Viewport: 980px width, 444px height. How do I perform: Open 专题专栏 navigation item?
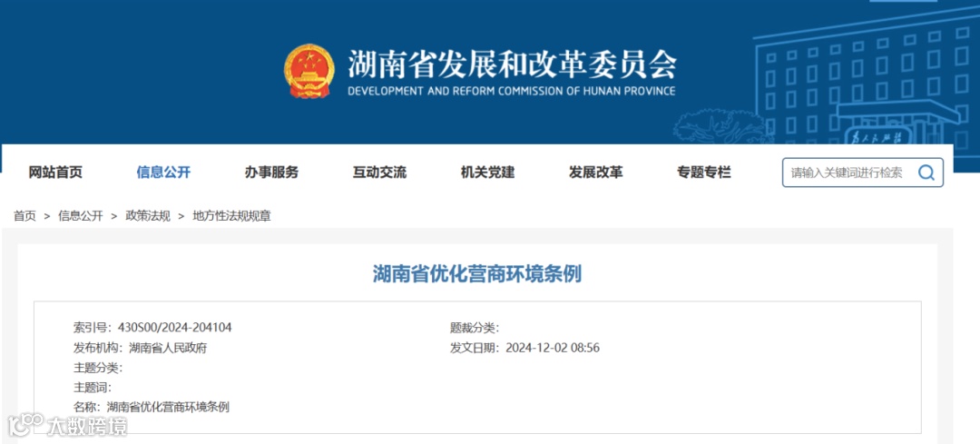(x=704, y=173)
